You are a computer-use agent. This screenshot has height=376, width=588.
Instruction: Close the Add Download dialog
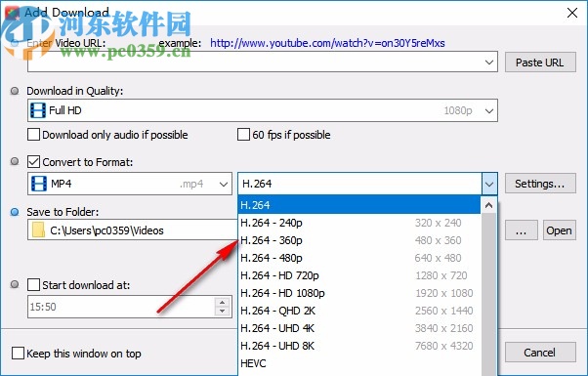point(572,13)
